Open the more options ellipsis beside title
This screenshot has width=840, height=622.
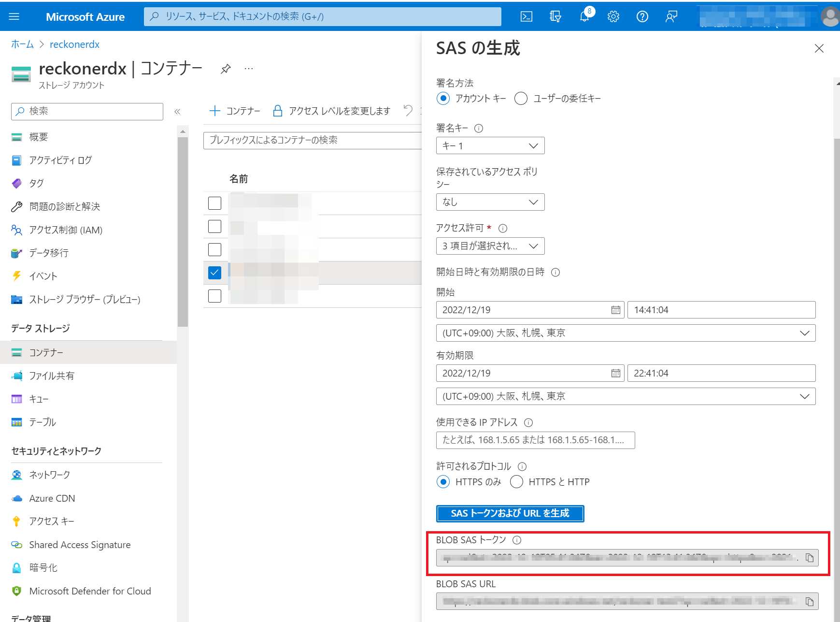click(x=249, y=69)
